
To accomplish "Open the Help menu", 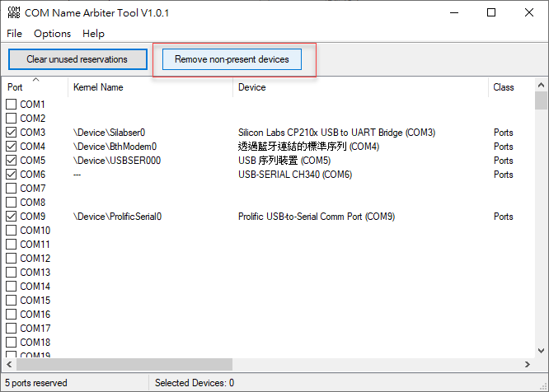I will [93, 34].
